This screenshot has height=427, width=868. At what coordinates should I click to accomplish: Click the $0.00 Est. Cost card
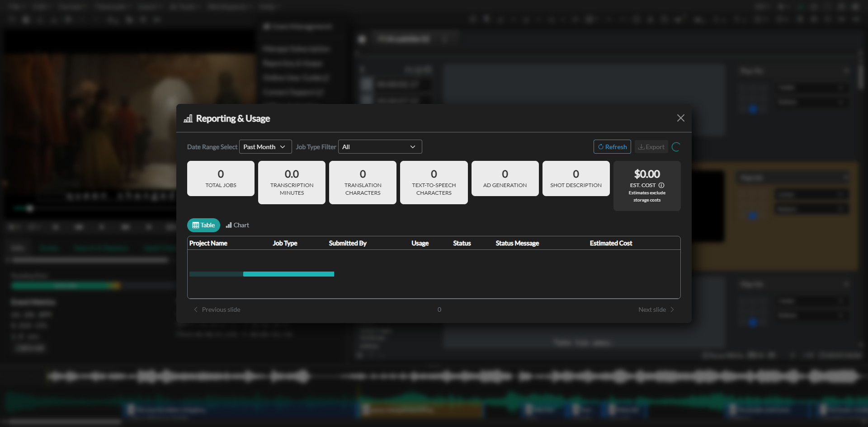(x=647, y=186)
